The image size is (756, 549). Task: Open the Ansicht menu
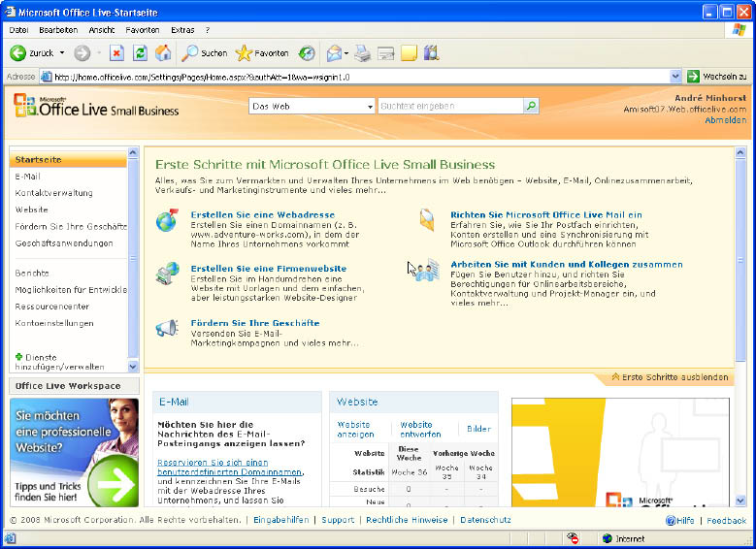coord(102,30)
